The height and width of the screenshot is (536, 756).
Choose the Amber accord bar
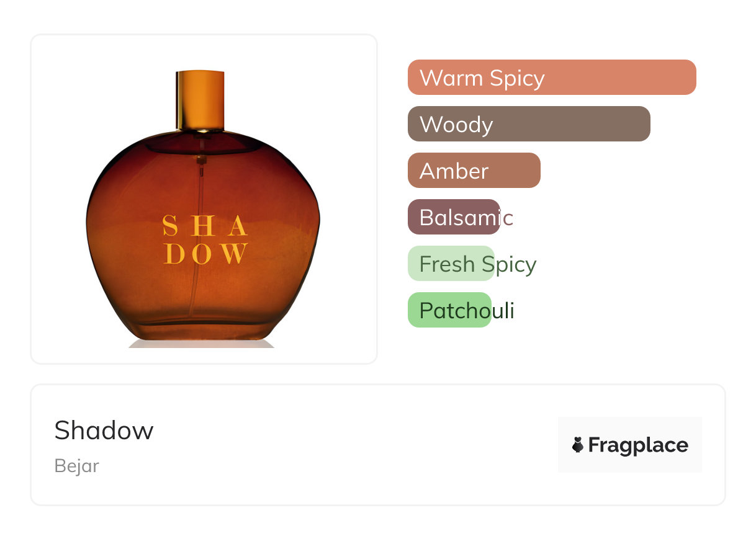click(x=474, y=171)
